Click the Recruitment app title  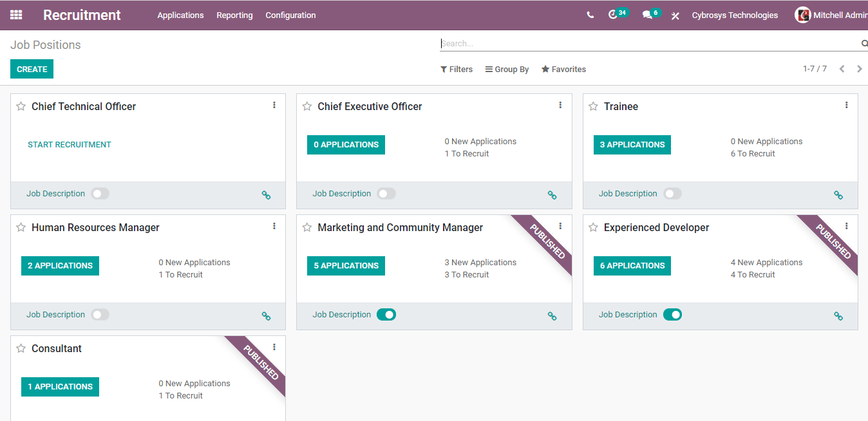point(82,15)
